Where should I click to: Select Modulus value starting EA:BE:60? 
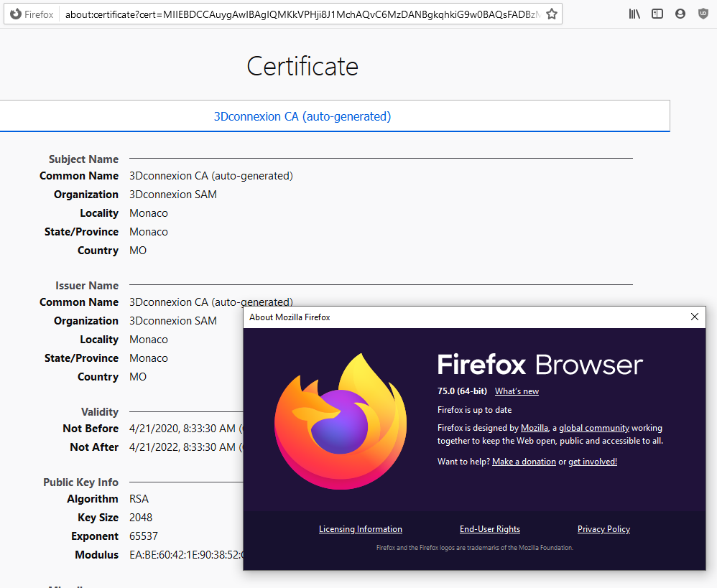186,555
